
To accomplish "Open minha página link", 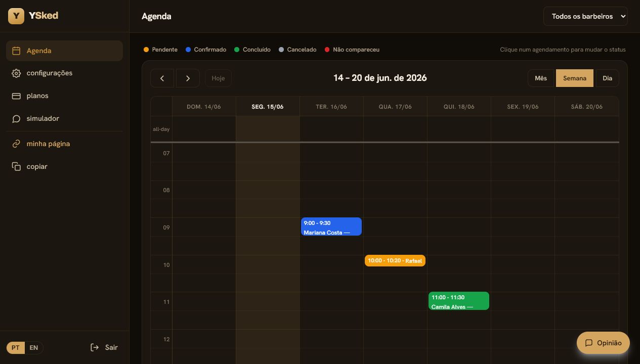I will click(x=64, y=144).
